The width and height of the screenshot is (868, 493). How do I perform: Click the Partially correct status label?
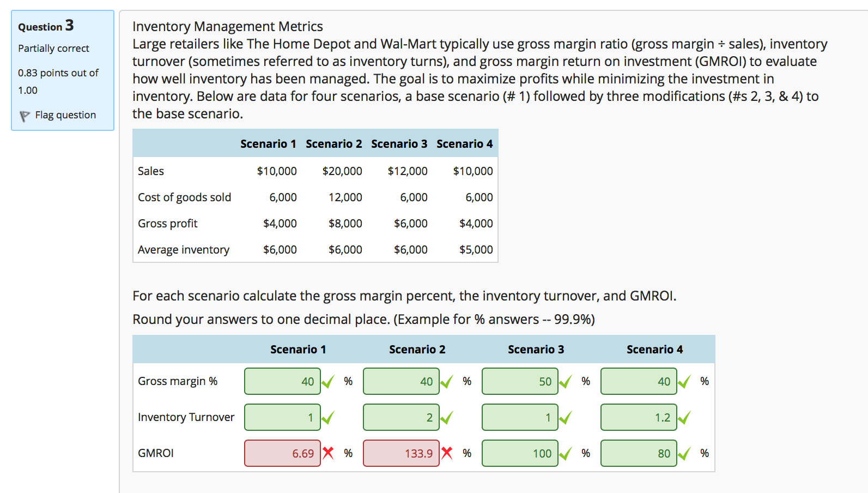53,48
